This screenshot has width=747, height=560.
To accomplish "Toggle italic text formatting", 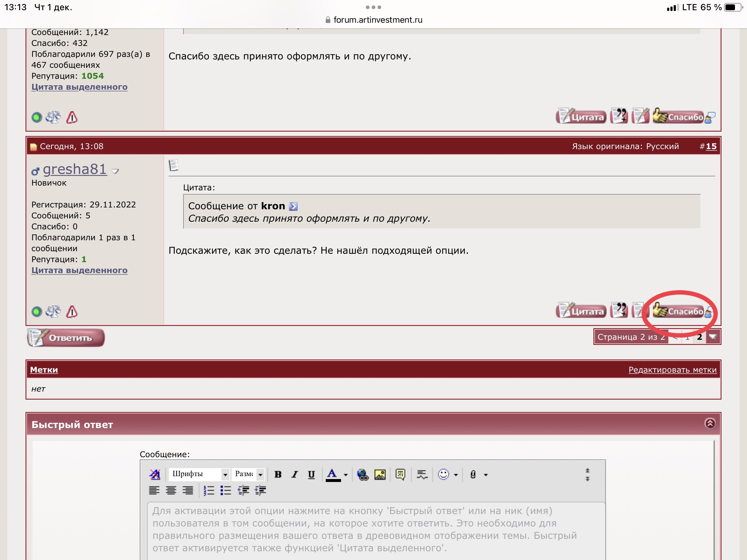I will (x=295, y=474).
